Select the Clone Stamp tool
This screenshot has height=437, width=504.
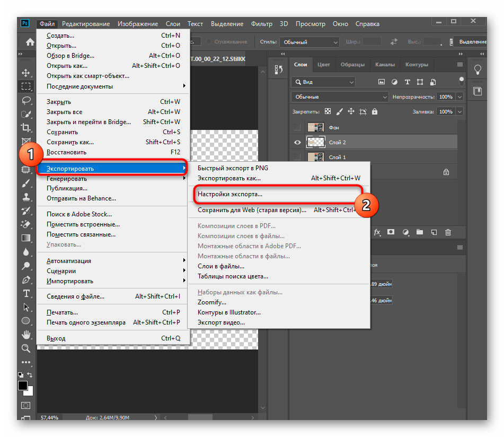pyautogui.click(x=26, y=197)
